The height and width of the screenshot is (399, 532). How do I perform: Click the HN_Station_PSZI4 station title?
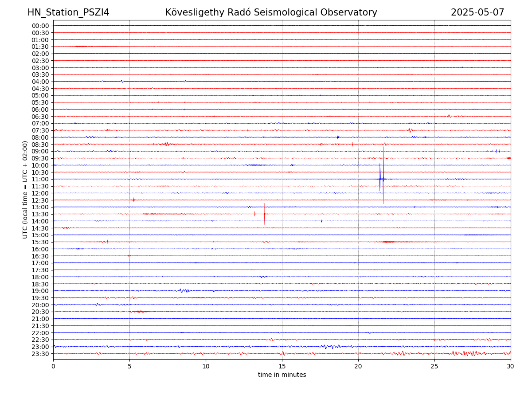pos(68,12)
